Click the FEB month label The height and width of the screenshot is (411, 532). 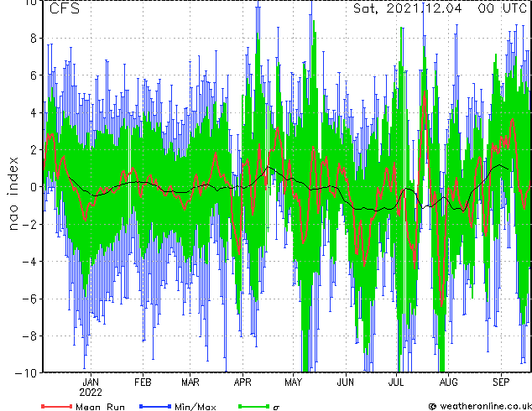143,382
